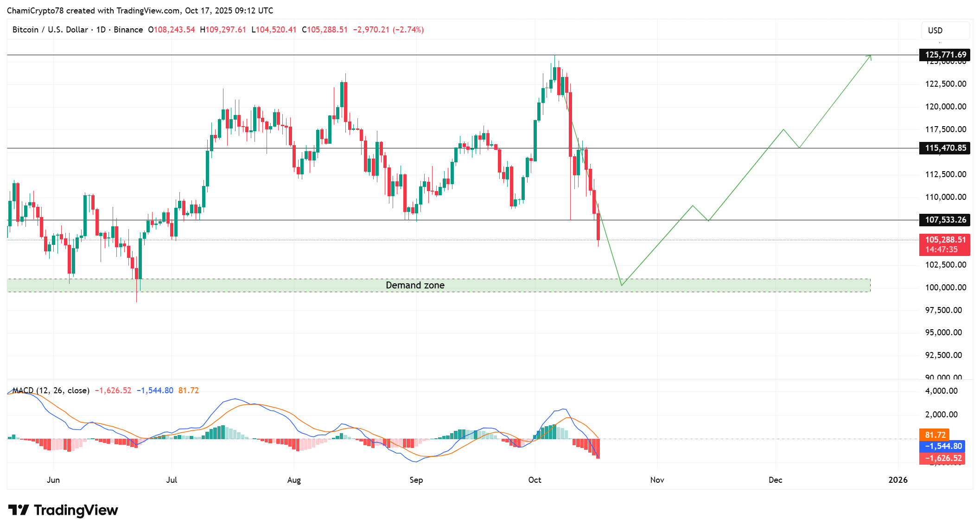Click the red -1,626.52 histogram scale label
The width and height of the screenshot is (980, 531).
[942, 458]
